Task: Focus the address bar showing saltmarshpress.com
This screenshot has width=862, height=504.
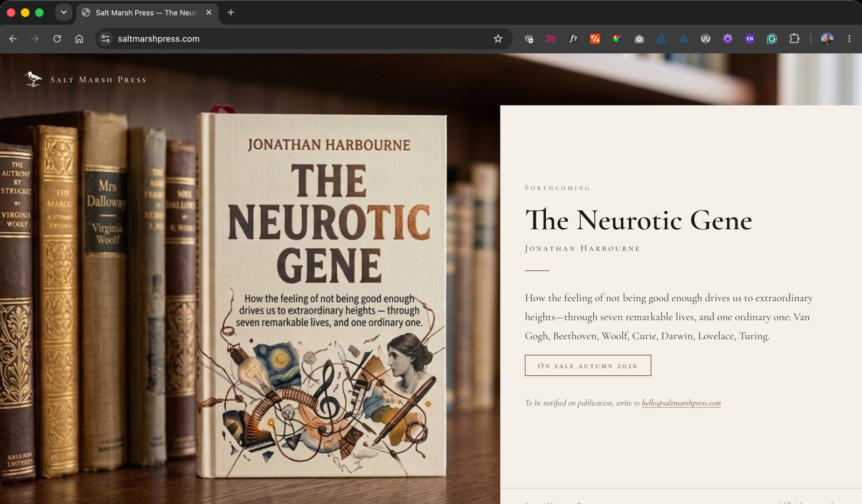Action: pyautogui.click(x=303, y=39)
